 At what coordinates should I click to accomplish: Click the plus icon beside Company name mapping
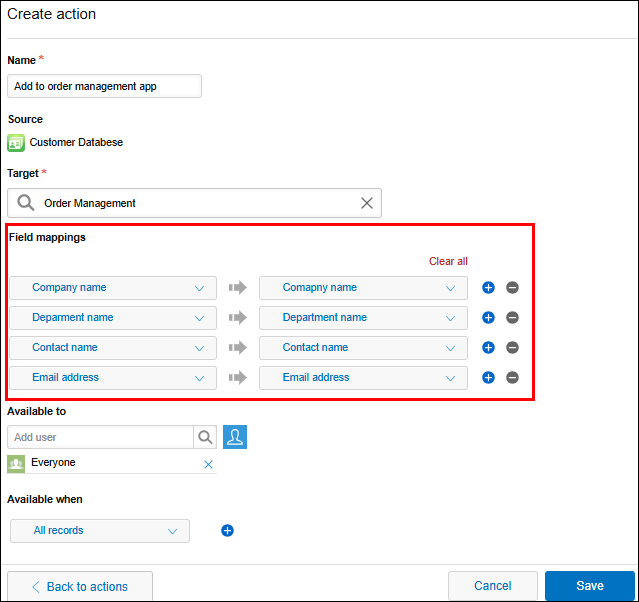[x=488, y=288]
